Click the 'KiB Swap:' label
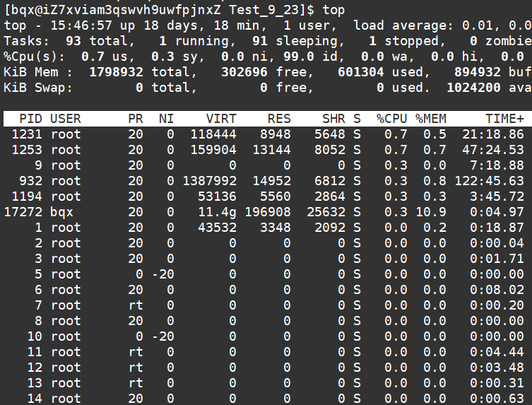The image size is (532, 405). coord(38,88)
